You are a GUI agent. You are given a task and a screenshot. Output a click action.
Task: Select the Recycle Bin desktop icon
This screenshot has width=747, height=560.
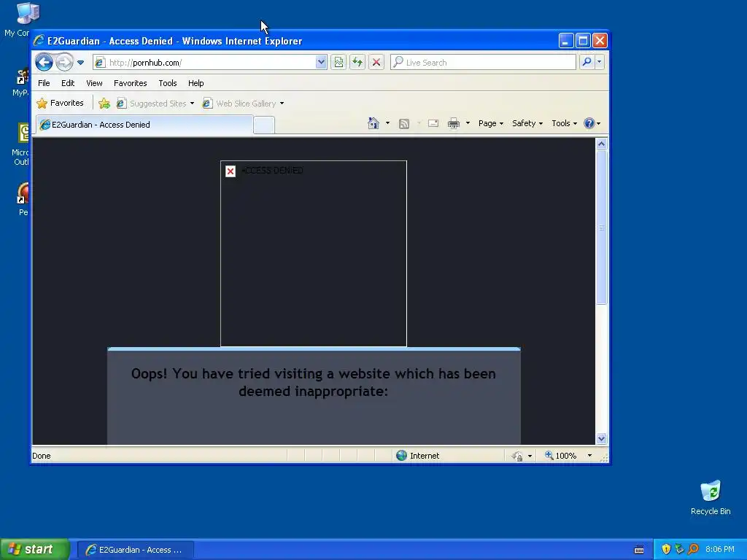pyautogui.click(x=711, y=497)
